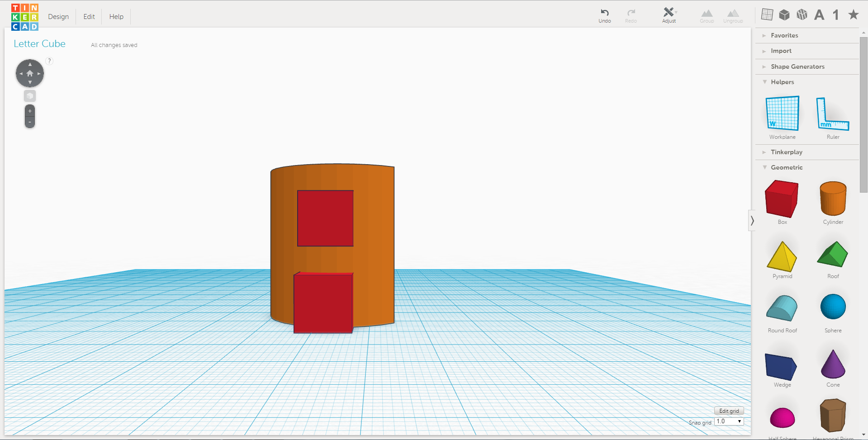Expand the Shape Generators section

coord(798,66)
